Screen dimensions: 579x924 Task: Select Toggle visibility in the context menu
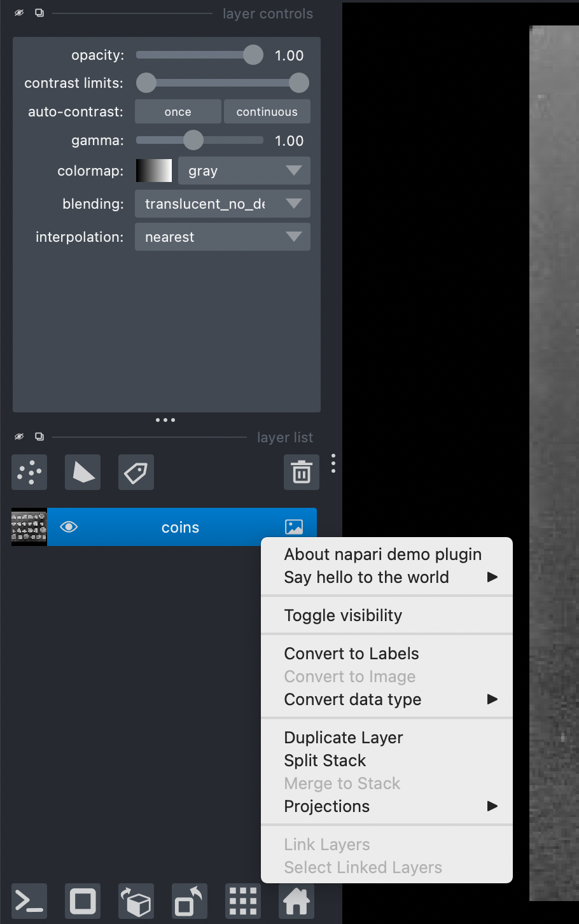click(342, 615)
